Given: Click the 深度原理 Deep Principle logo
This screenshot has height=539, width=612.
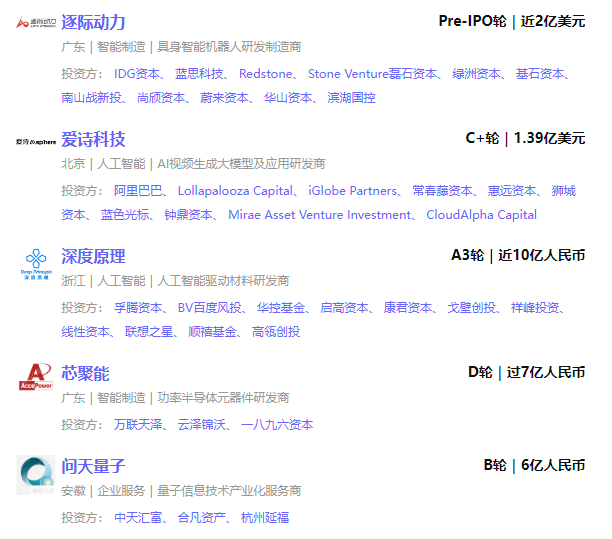Looking at the screenshot, I should tap(36, 264).
